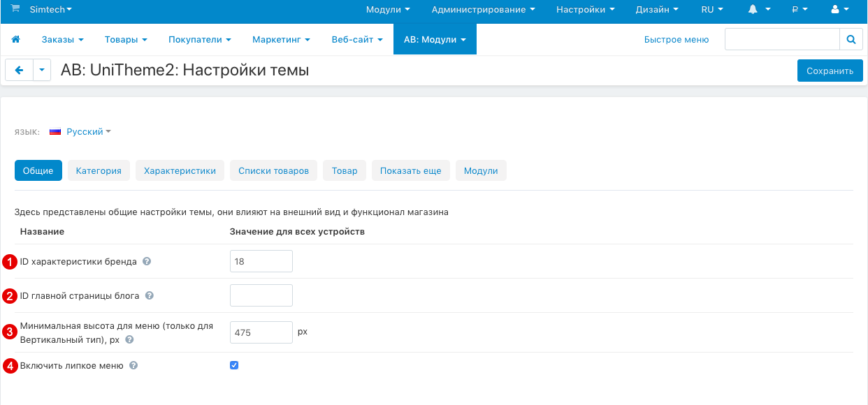Image resolution: width=868 pixels, height=405 pixels.
Task: Click help icon beside Включить липкое меню
Action: 133,364
